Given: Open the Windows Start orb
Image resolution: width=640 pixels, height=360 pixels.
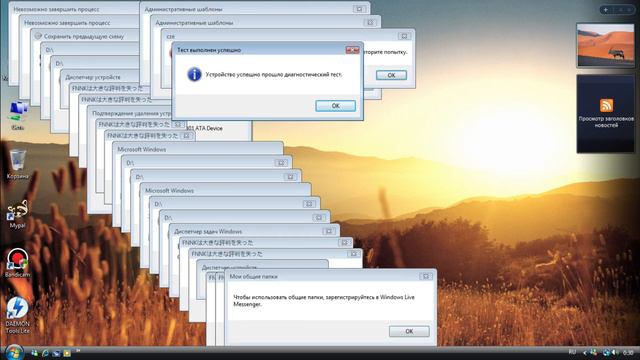Looking at the screenshot, I should pos(14,352).
